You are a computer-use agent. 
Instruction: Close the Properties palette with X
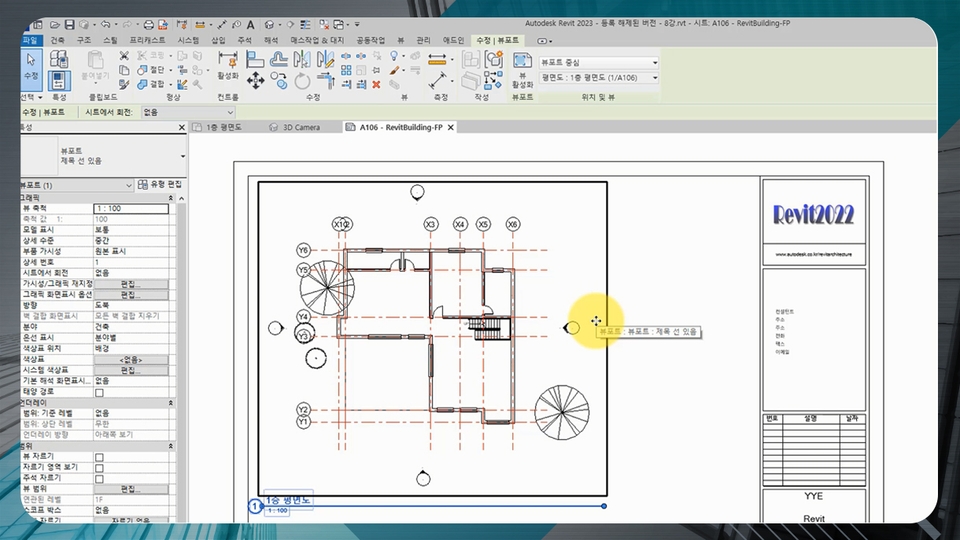click(x=182, y=127)
